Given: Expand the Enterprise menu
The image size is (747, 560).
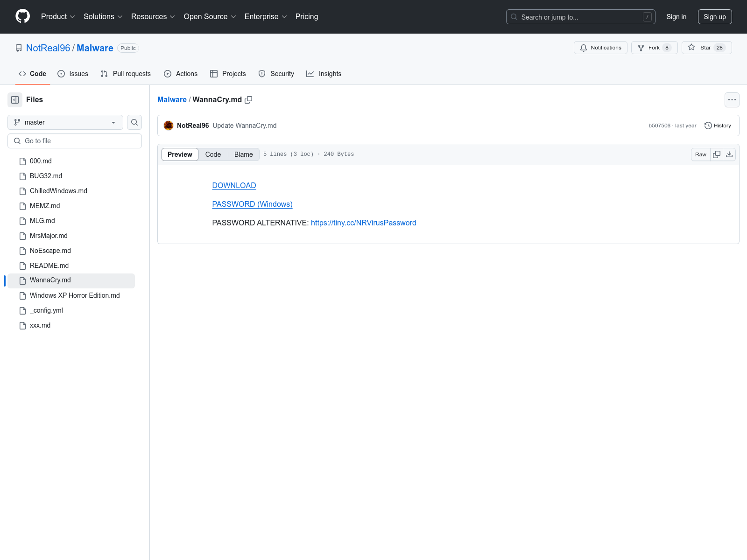Looking at the screenshot, I should (x=265, y=17).
